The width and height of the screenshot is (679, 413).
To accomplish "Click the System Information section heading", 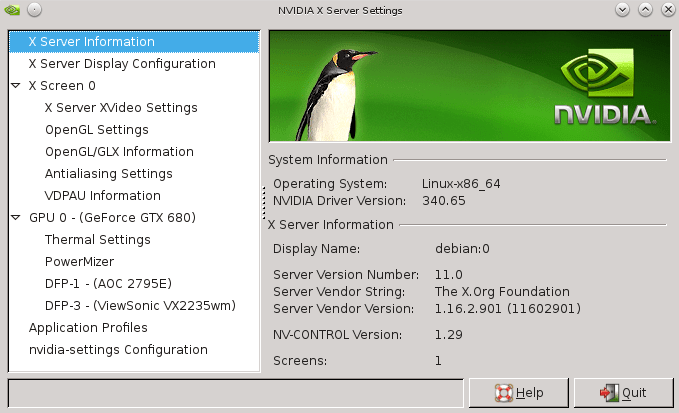I will (328, 160).
